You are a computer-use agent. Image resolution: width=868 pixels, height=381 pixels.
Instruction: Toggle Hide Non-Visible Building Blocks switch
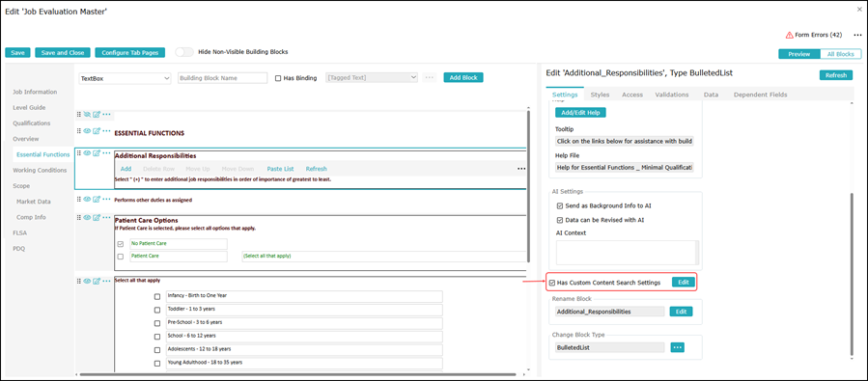tap(184, 52)
